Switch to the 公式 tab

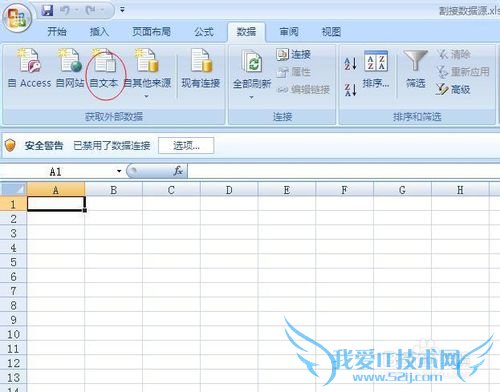pyautogui.click(x=204, y=32)
